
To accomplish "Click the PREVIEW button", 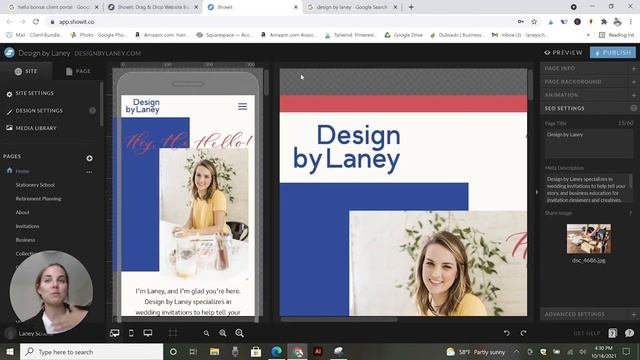I will pos(563,53).
